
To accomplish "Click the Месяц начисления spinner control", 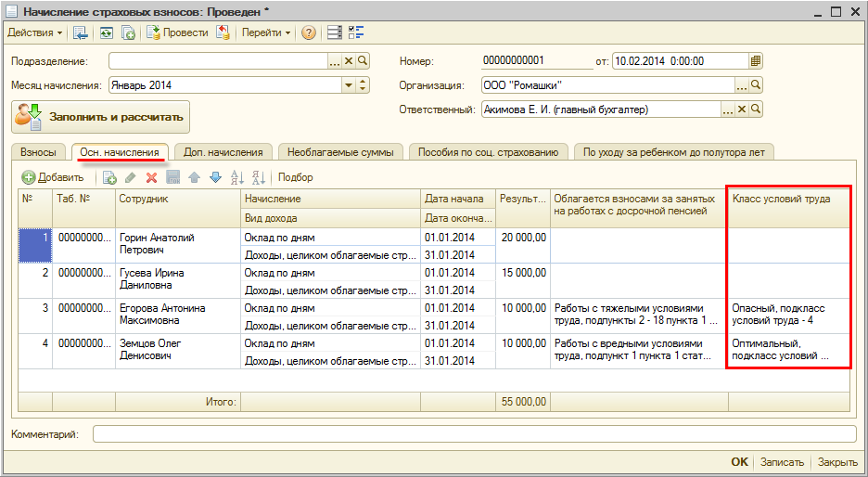I will [364, 85].
